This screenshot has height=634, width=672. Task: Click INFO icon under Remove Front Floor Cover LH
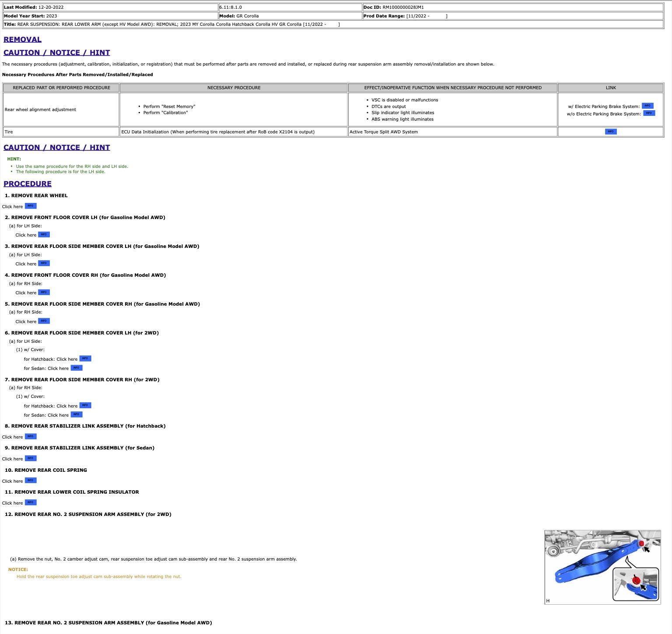(44, 234)
